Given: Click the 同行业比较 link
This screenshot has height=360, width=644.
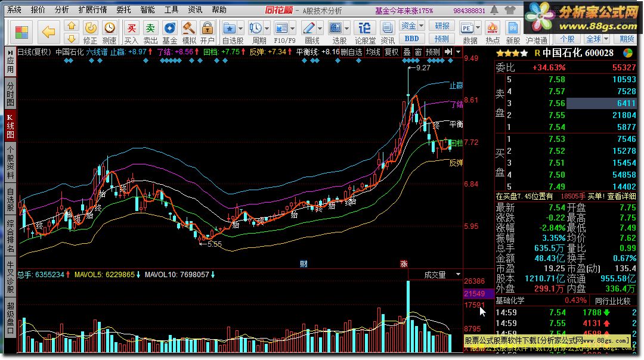Looking at the screenshot, I should pos(612,301).
